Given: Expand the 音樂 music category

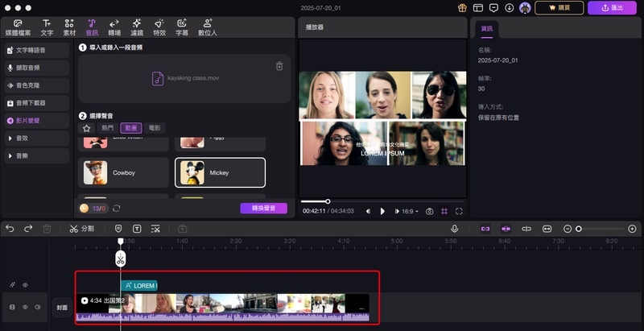Looking at the screenshot, I should [37, 156].
